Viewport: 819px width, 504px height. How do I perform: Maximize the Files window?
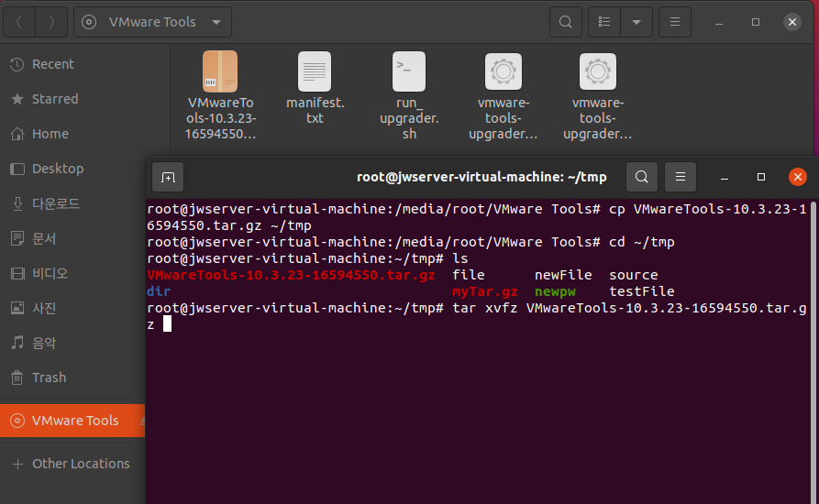coord(756,22)
